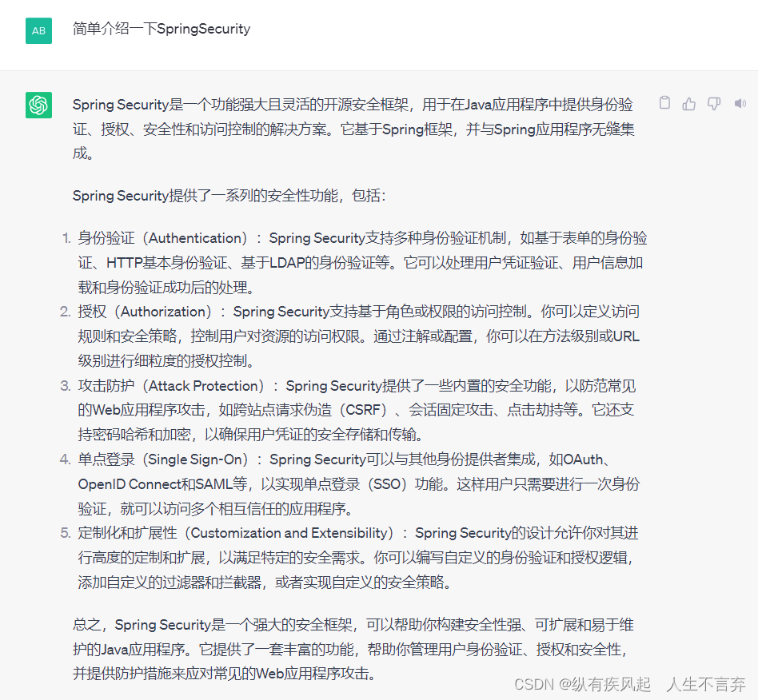Screen dimensions: 758x700
Task: Click the AB user avatar
Action: [38, 31]
